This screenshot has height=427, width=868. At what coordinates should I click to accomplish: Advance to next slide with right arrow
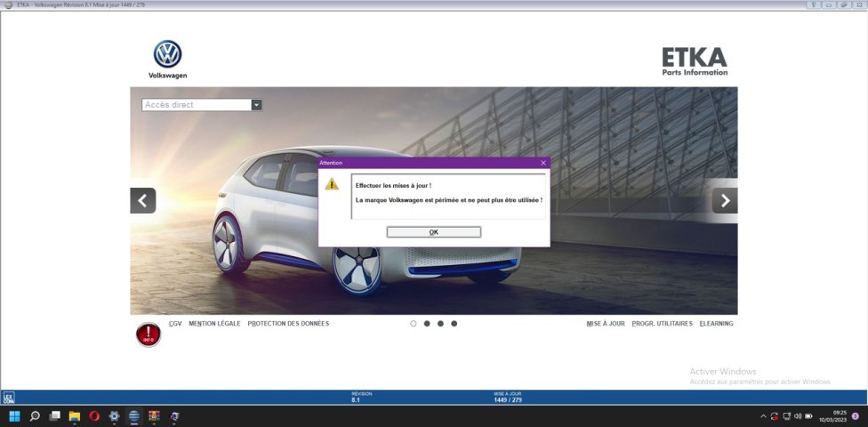tap(725, 200)
